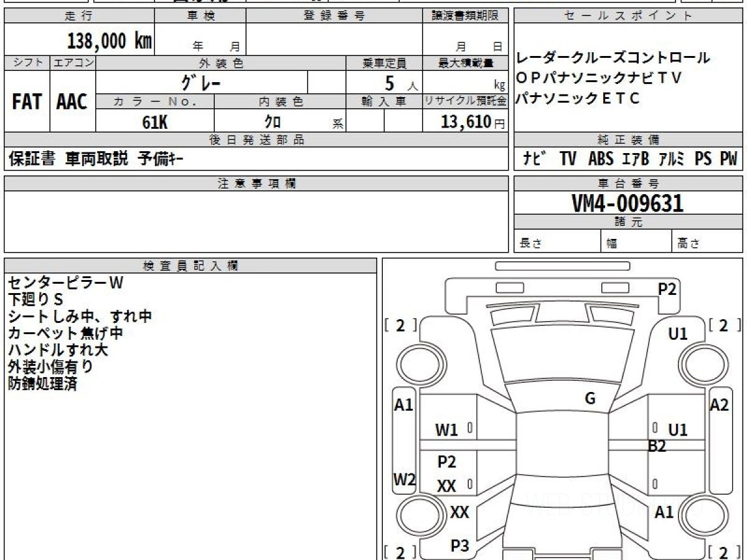Click the ハンドルすれ大 note

(58, 350)
